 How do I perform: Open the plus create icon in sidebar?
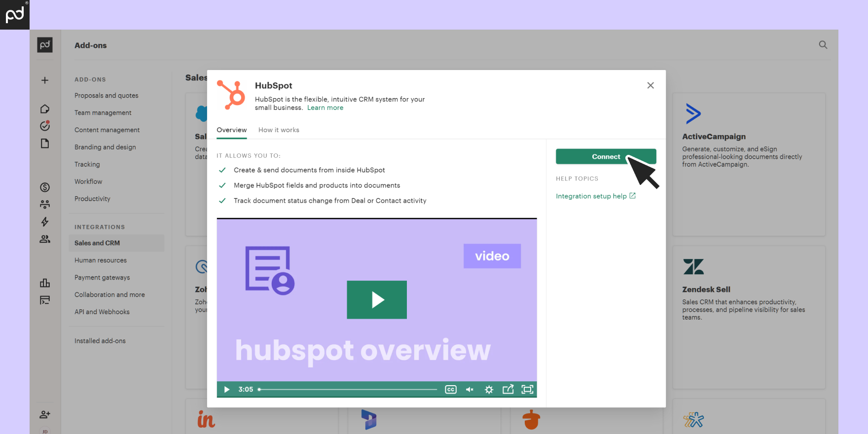pyautogui.click(x=45, y=80)
